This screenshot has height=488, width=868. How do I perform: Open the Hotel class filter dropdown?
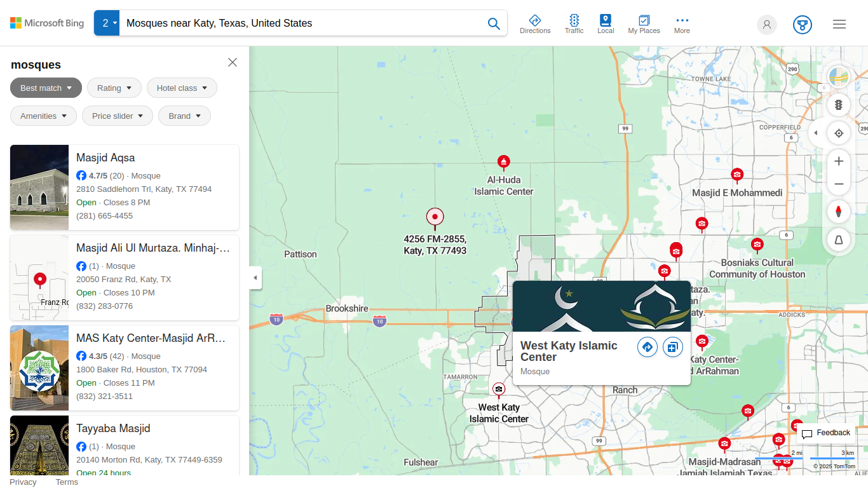182,88
